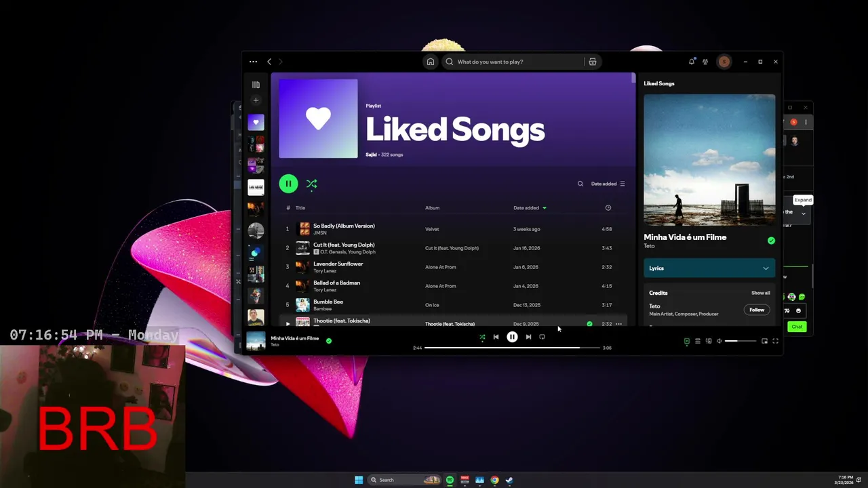The height and width of the screenshot is (488, 868).
Task: Open the miniplayer
Action: click(764, 341)
